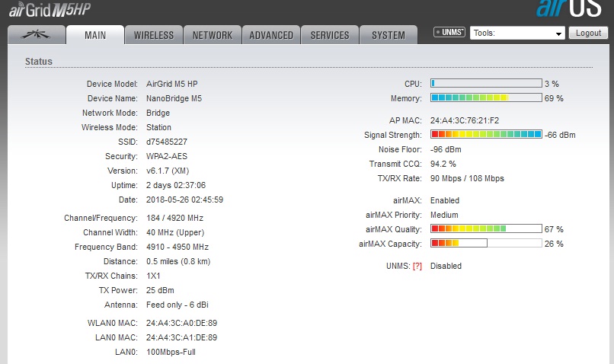The height and width of the screenshot is (364, 614).
Task: Click the AP MAC value 24:A4:3C:76:21:F2
Action: (x=465, y=120)
